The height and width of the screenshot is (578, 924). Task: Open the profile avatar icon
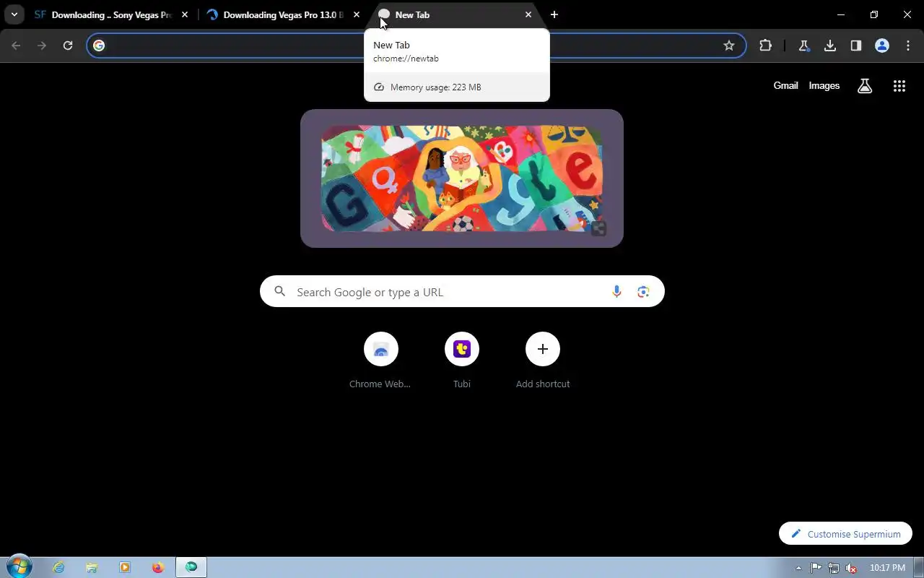click(882, 46)
